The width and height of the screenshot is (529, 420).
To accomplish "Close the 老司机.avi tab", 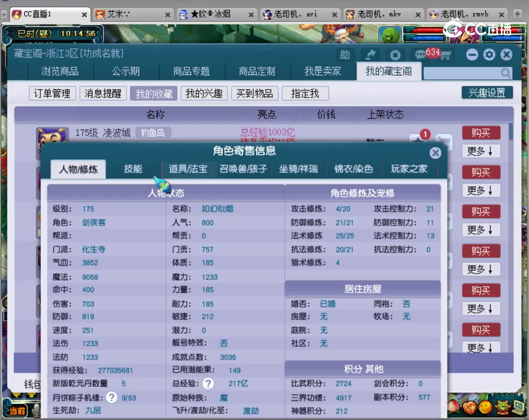I will click(334, 15).
